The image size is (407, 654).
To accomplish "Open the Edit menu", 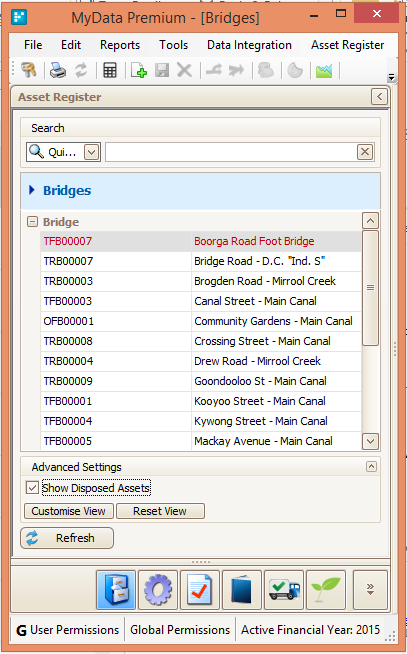I will point(71,45).
